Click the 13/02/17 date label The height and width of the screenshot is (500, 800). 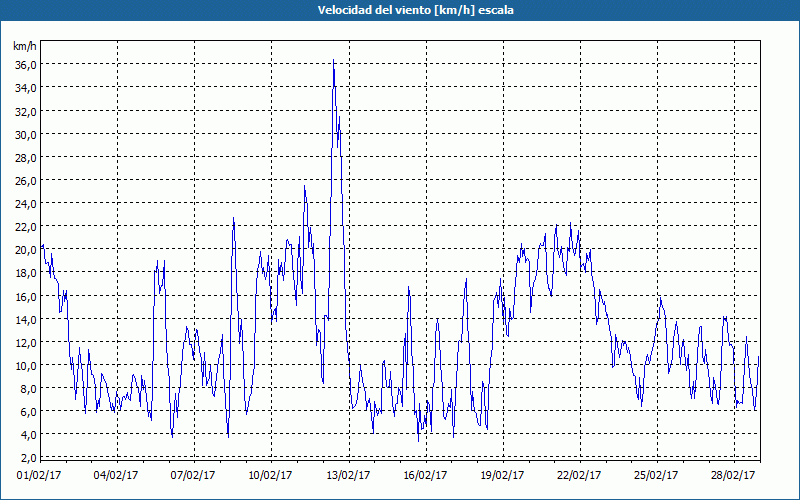coord(348,476)
